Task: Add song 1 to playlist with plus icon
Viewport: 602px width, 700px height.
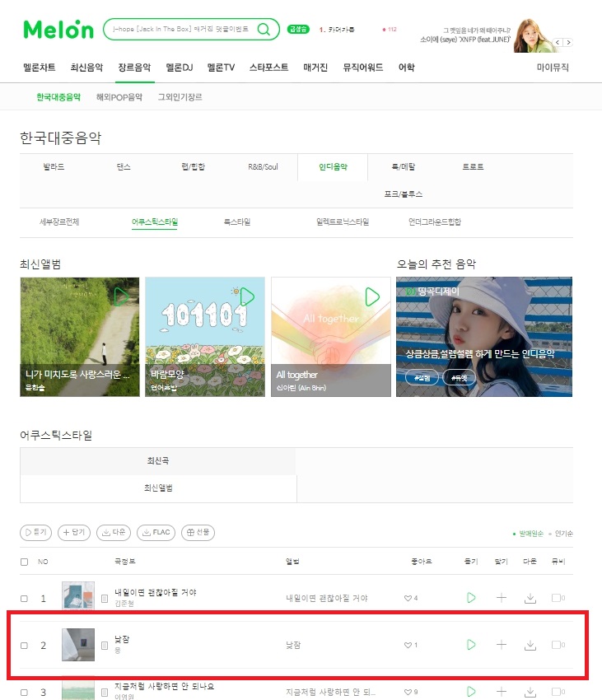Action: (501, 598)
